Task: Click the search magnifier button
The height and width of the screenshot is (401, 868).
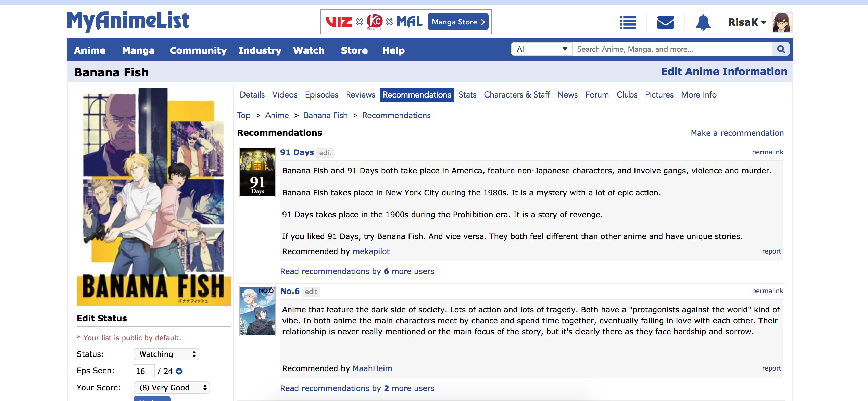Action: pos(781,49)
